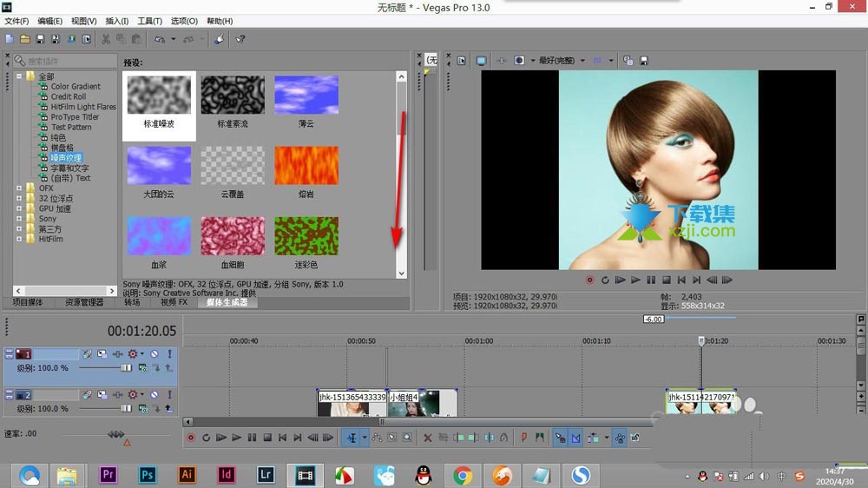
Task: Pause playback in the preview window transport
Action: [651, 280]
